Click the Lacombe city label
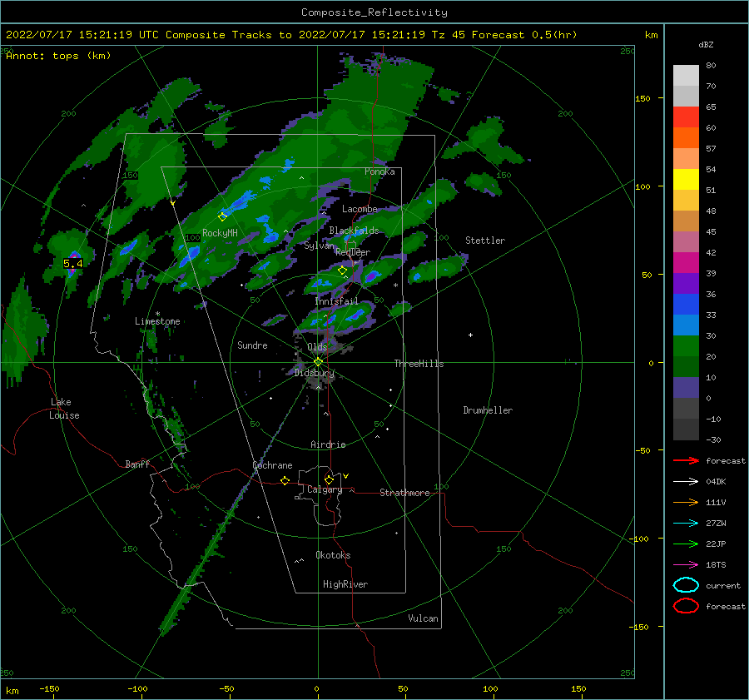749x700 pixels. click(360, 209)
